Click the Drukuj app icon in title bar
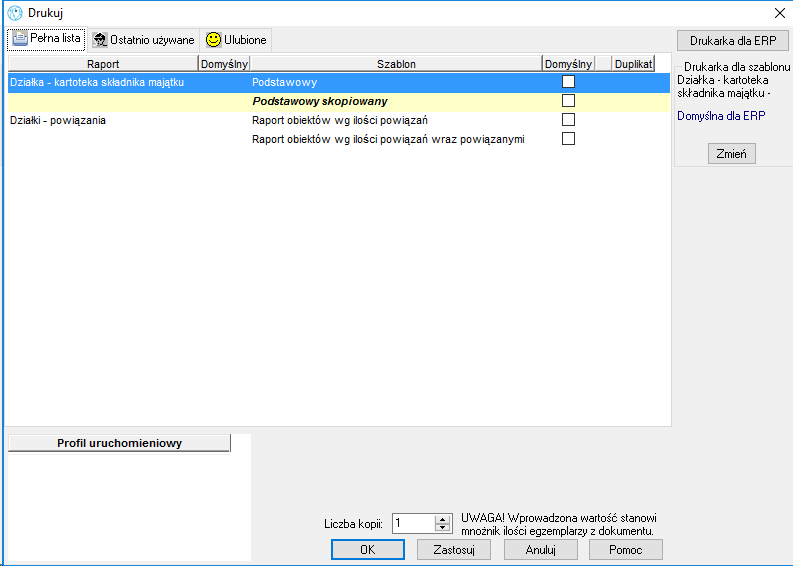Screen dimensions: 793x566 click(15, 13)
